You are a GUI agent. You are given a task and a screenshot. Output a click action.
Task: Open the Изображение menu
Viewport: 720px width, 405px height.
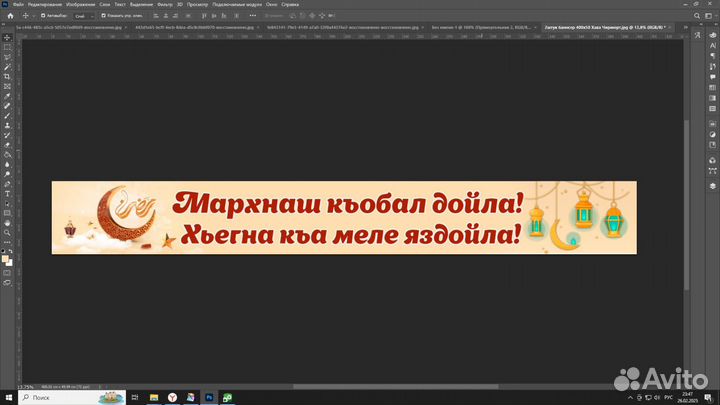(80, 5)
